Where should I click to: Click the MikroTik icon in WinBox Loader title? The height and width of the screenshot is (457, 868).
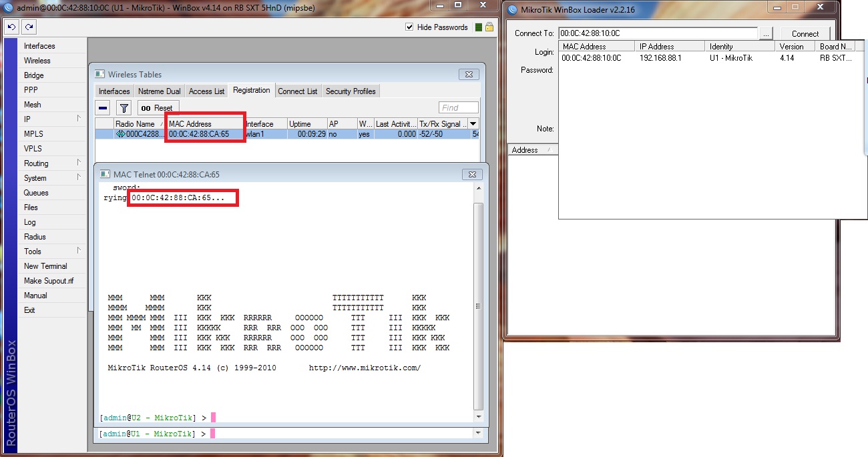pyautogui.click(x=512, y=9)
